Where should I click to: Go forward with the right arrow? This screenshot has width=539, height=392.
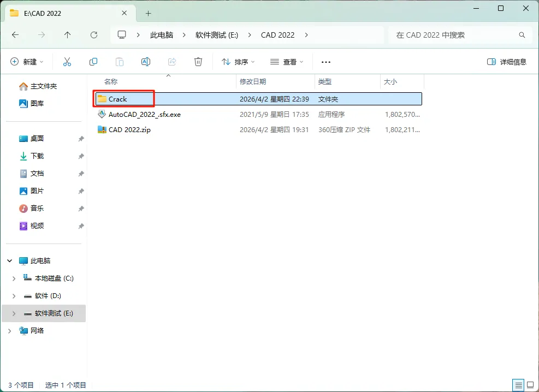tap(42, 35)
